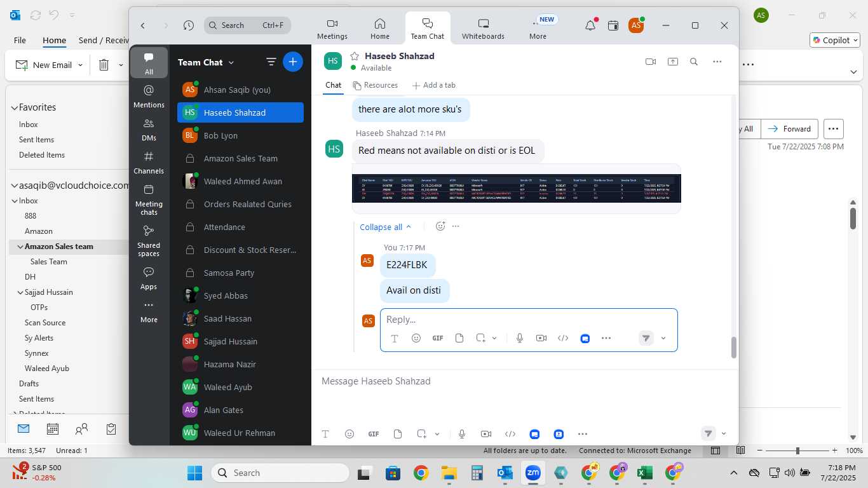The image size is (868, 488).
Task: Open the Team Chat dropdown header
Action: [206, 62]
